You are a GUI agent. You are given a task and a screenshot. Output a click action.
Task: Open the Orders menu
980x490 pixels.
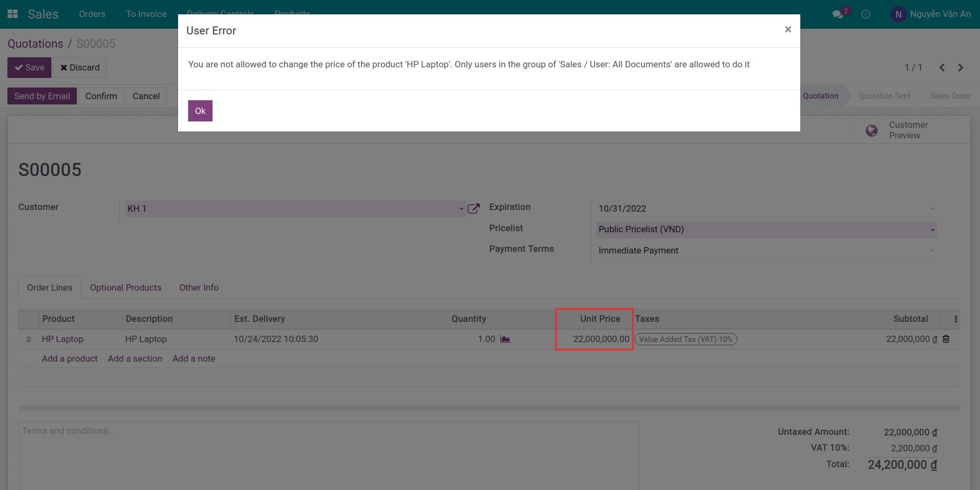(x=92, y=13)
